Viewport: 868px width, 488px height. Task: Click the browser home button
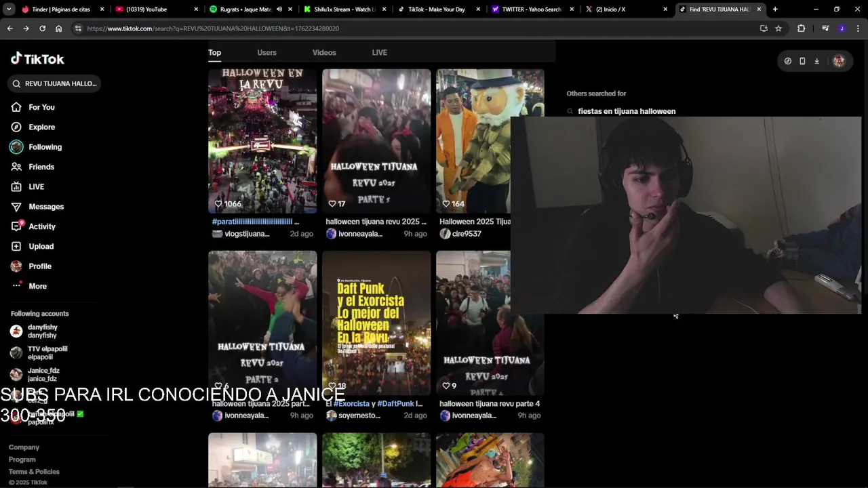[58, 28]
